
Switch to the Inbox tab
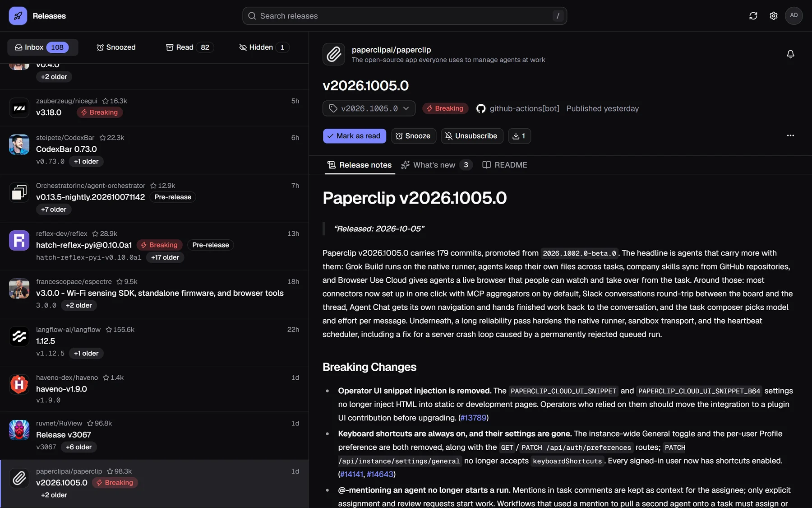tap(43, 47)
